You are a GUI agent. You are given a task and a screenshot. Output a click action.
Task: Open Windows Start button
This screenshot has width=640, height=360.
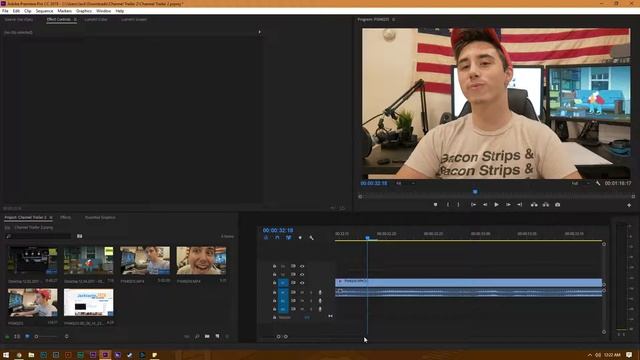[x=6, y=355]
